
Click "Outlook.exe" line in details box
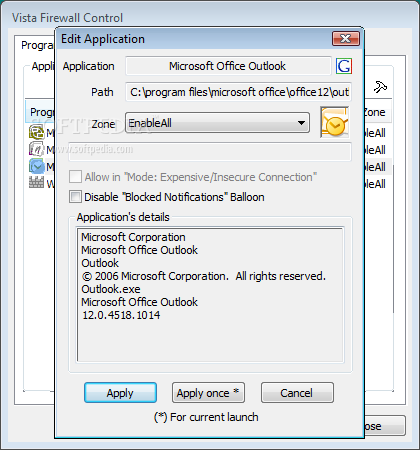pos(111,289)
